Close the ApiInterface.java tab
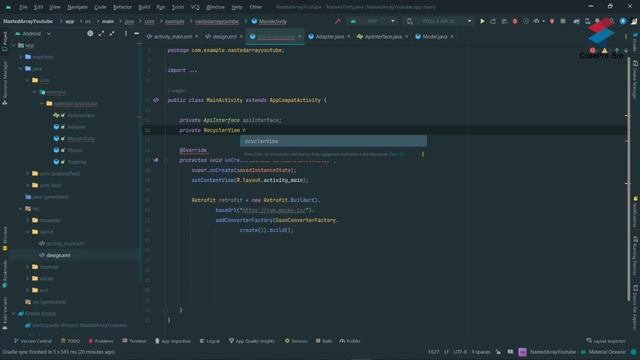640x360 pixels. point(407,36)
